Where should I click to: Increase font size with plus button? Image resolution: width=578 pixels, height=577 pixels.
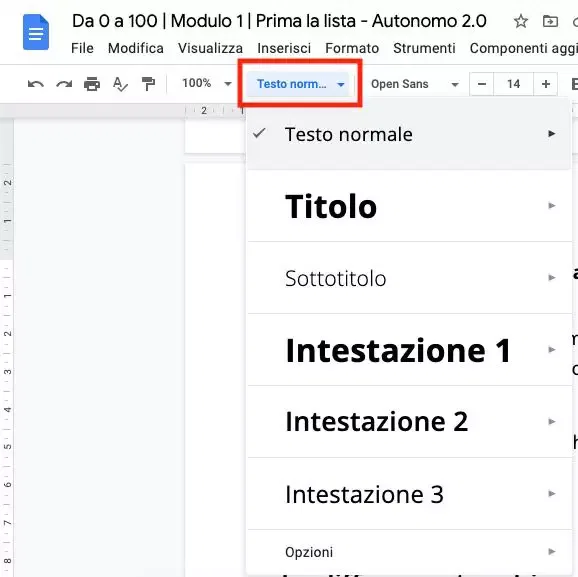pyautogui.click(x=546, y=84)
